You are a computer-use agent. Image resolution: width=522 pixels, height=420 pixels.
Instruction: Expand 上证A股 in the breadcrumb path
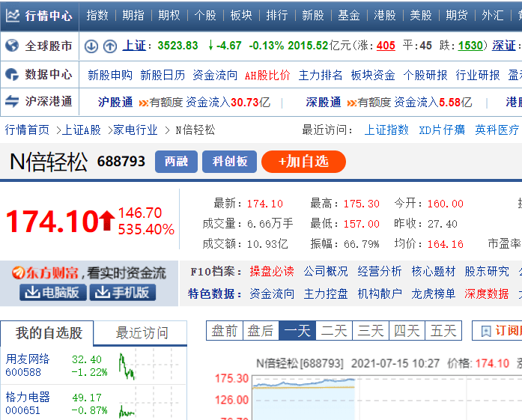tap(81, 130)
